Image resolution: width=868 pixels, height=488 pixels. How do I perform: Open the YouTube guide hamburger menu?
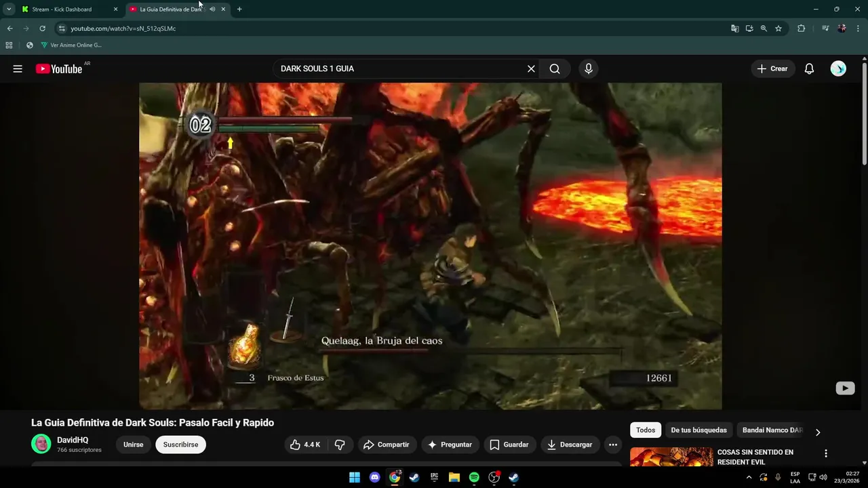[18, 68]
